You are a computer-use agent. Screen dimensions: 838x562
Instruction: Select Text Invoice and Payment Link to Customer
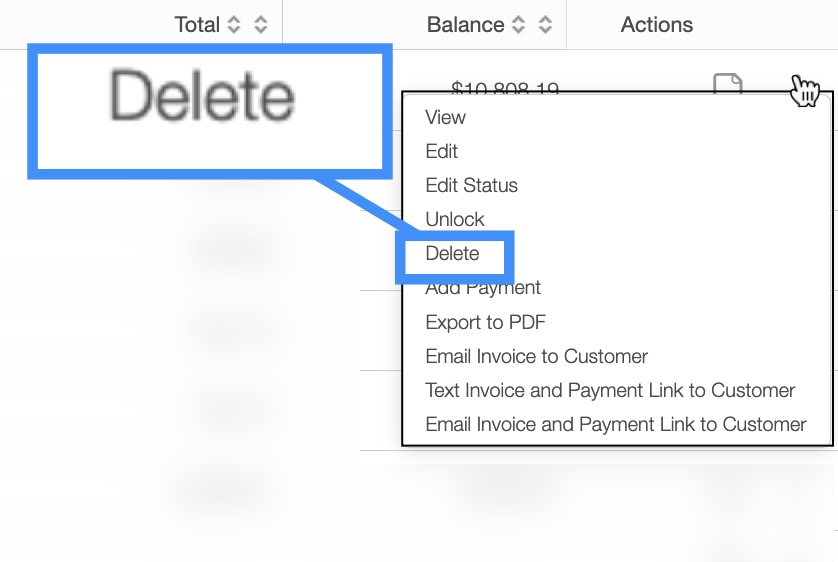pos(610,390)
